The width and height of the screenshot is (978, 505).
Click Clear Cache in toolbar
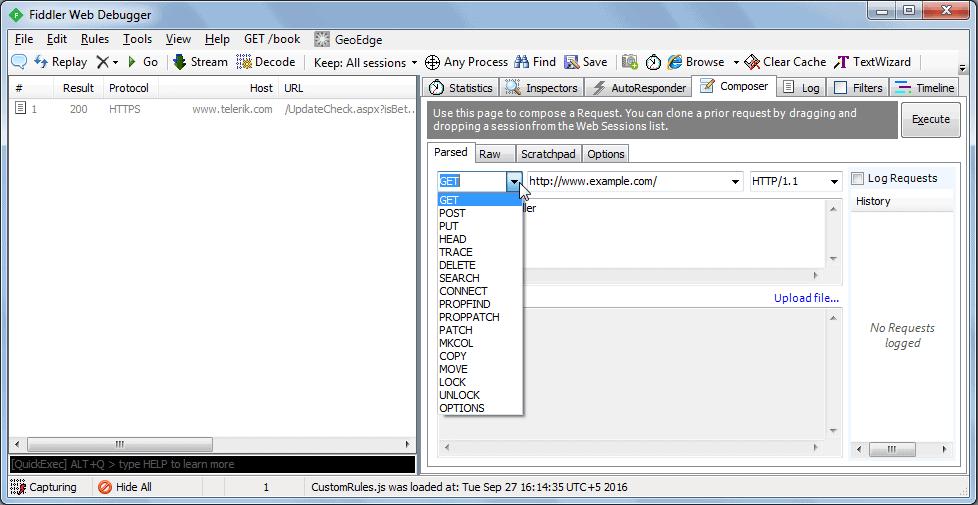[x=785, y=62]
